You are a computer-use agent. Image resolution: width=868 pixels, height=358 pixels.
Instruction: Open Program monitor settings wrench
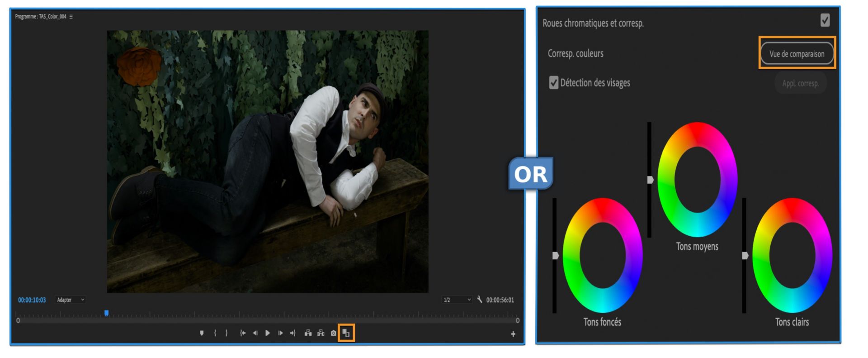[x=480, y=300]
